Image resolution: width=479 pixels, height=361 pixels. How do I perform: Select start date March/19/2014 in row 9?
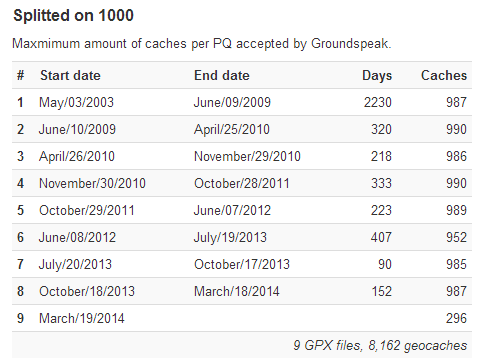coord(82,318)
